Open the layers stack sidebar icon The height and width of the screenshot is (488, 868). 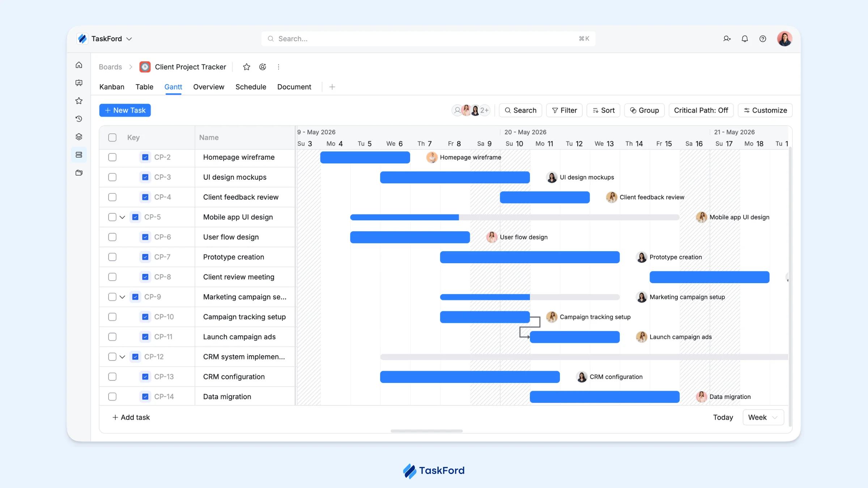tap(79, 137)
